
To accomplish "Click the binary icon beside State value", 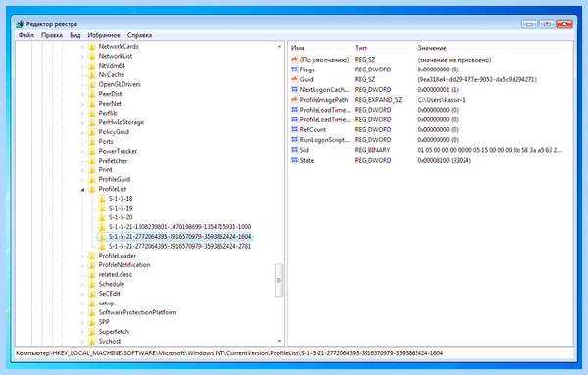I will click(x=294, y=160).
